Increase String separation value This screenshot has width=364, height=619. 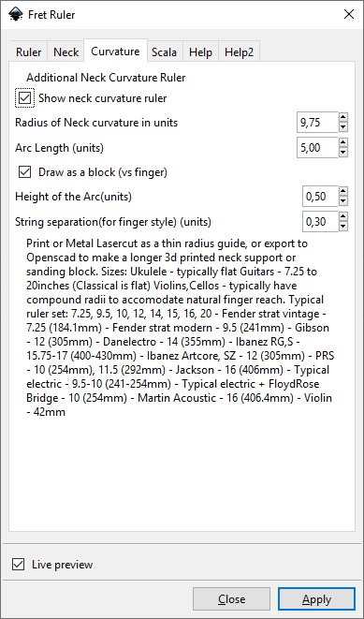[343, 216]
